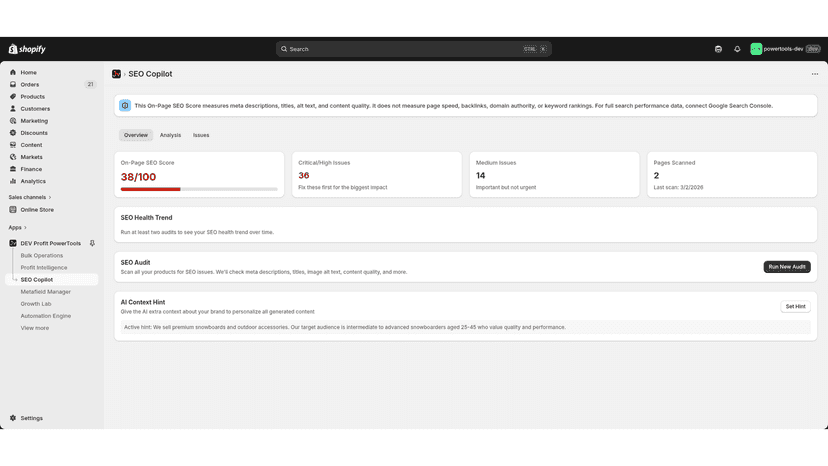Viewport: 828px width, 466px height.
Task: Open the Orders icon in sidebar
Action: pos(13,85)
